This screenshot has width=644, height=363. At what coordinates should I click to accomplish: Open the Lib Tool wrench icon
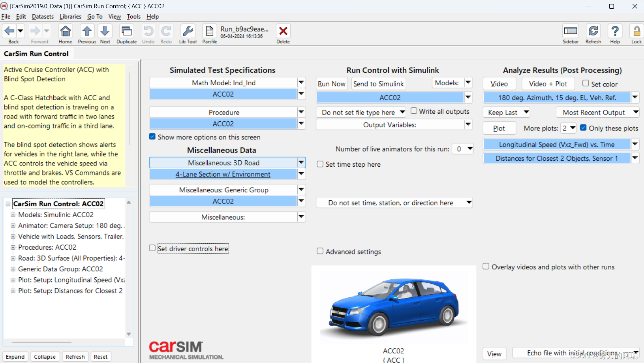click(188, 31)
